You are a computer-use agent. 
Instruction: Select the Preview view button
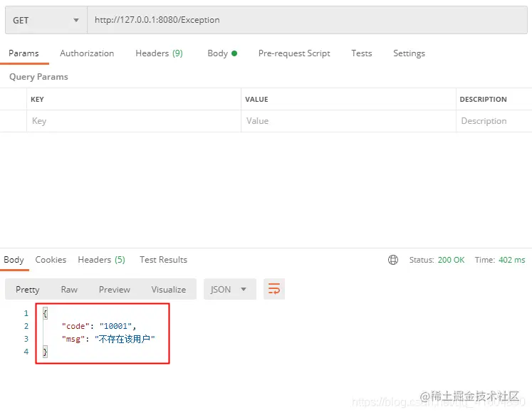(x=115, y=289)
